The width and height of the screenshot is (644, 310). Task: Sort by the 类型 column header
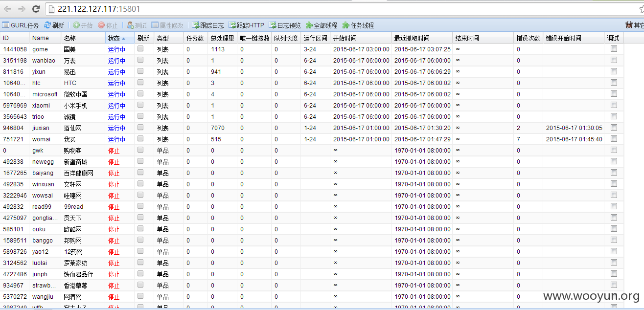click(x=168, y=38)
